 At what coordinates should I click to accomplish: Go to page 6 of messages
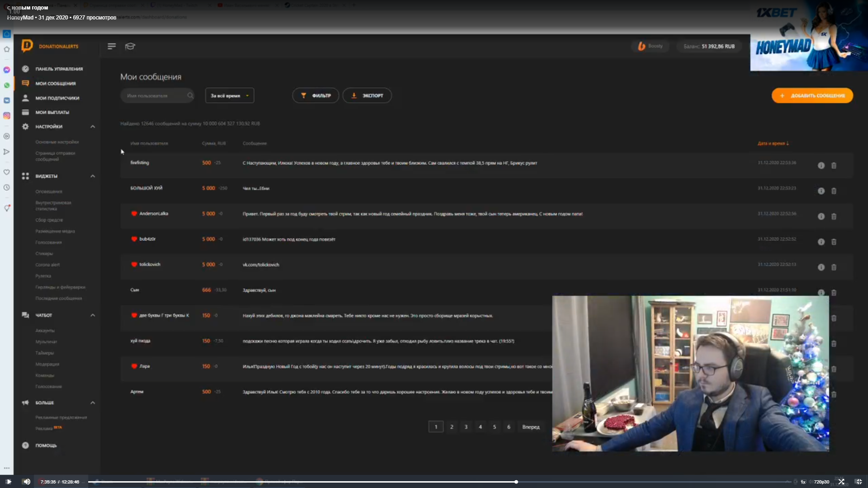[x=508, y=426]
